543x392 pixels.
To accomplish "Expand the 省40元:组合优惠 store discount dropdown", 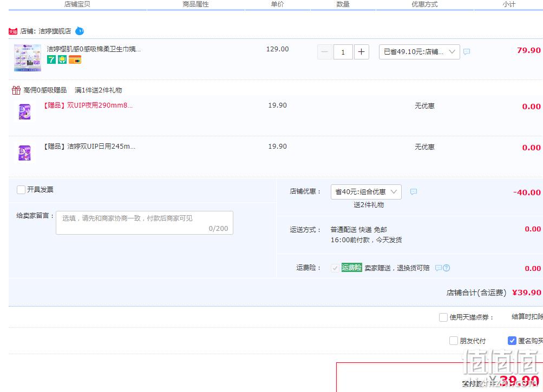I will point(366,192).
